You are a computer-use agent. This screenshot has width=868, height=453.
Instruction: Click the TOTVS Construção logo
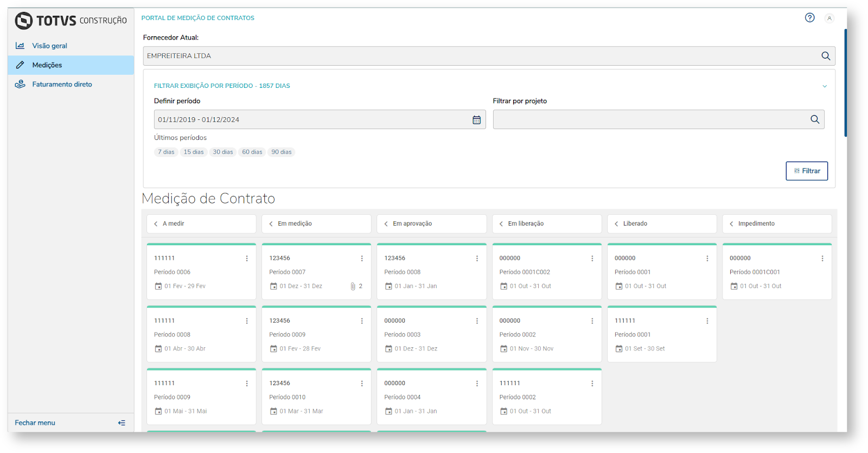71,21
